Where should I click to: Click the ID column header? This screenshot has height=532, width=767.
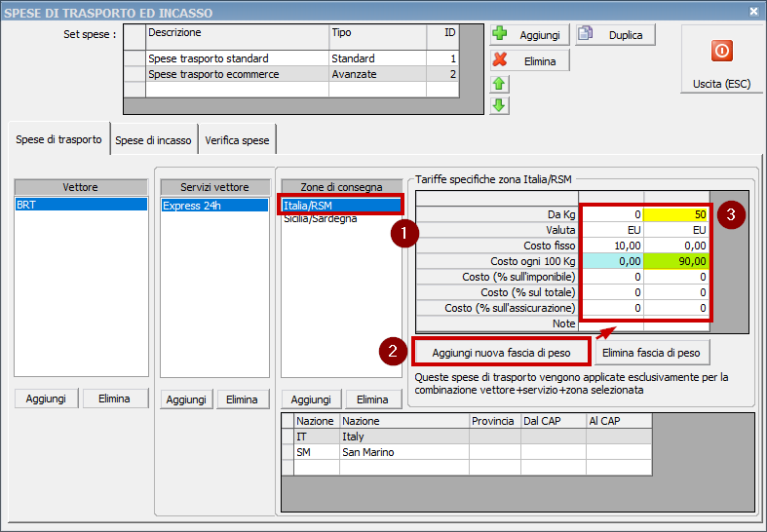coord(442,37)
